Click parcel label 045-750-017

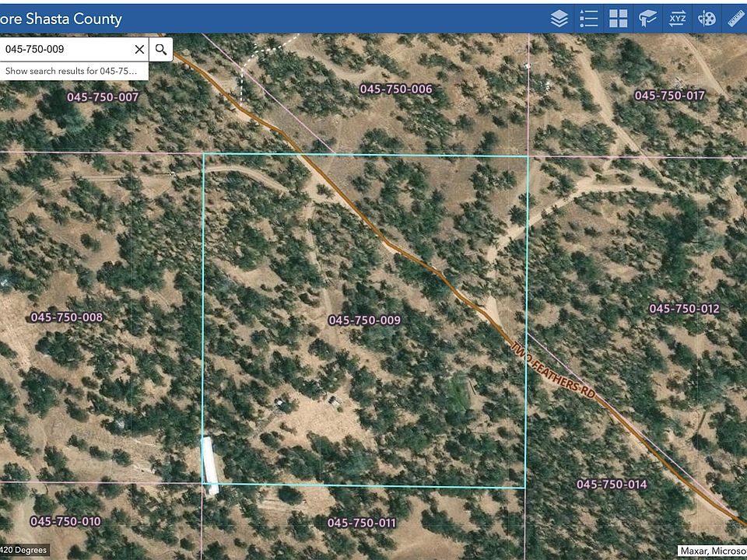pyautogui.click(x=669, y=96)
